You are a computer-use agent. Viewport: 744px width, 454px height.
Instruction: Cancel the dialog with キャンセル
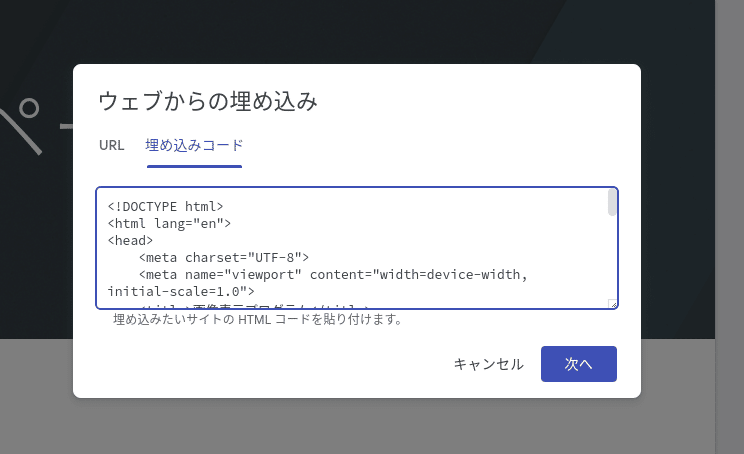[x=489, y=364]
